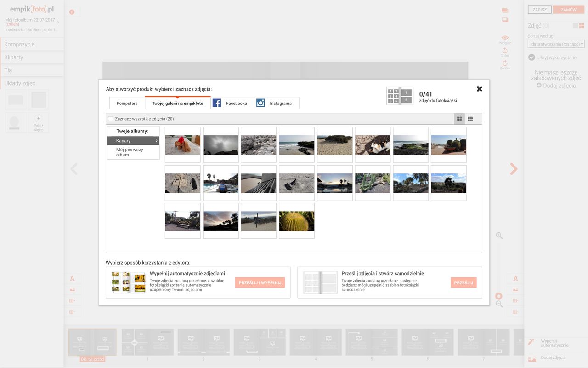Click the outlined pages icon below it
588x368 pixels.
click(x=505, y=20)
